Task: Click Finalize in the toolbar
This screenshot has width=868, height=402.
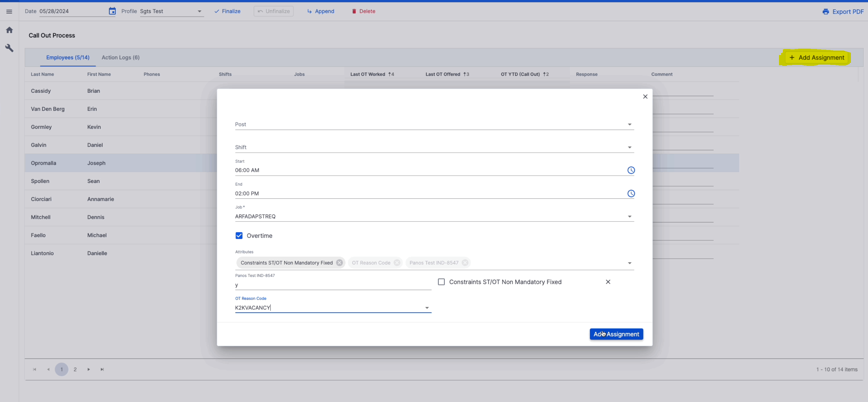Action: (x=227, y=11)
